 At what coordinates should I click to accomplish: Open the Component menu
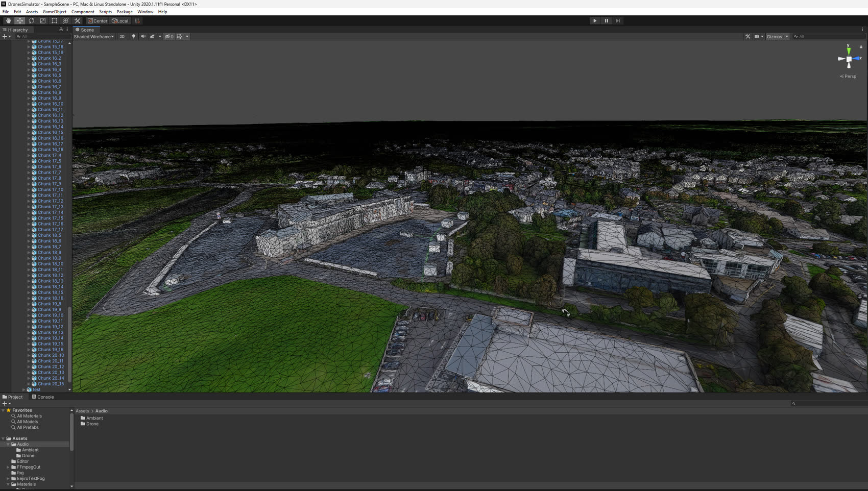[83, 12]
